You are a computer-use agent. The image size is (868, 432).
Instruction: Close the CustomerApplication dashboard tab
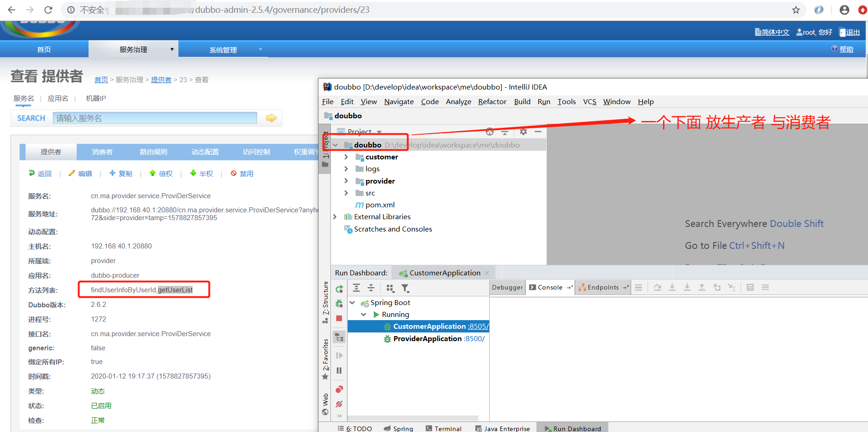(x=487, y=273)
